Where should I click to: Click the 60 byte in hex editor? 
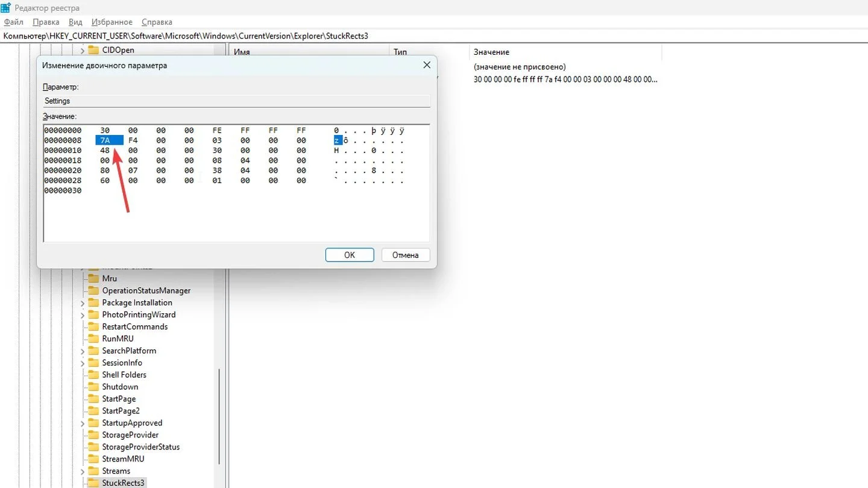pyautogui.click(x=105, y=180)
